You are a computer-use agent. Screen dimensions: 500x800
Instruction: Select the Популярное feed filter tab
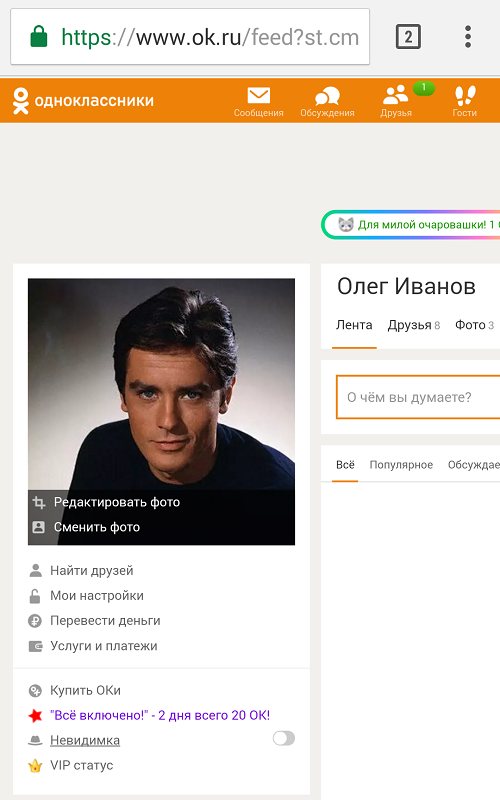click(401, 465)
